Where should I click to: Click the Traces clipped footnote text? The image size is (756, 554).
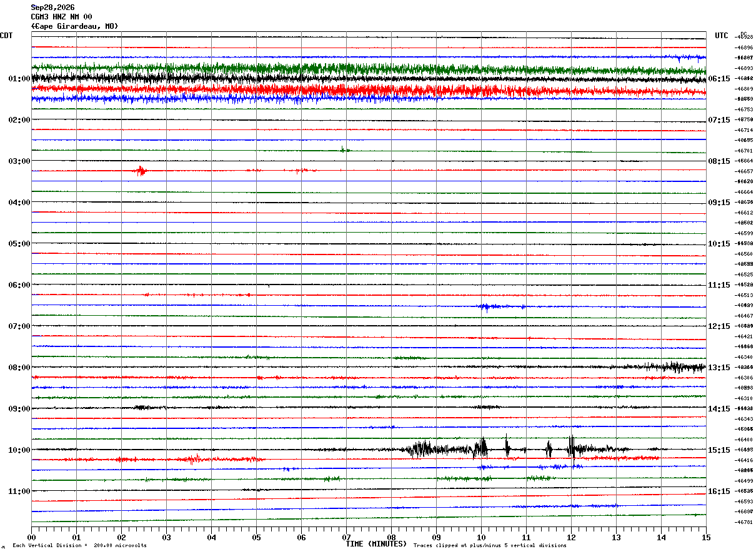[x=490, y=546]
